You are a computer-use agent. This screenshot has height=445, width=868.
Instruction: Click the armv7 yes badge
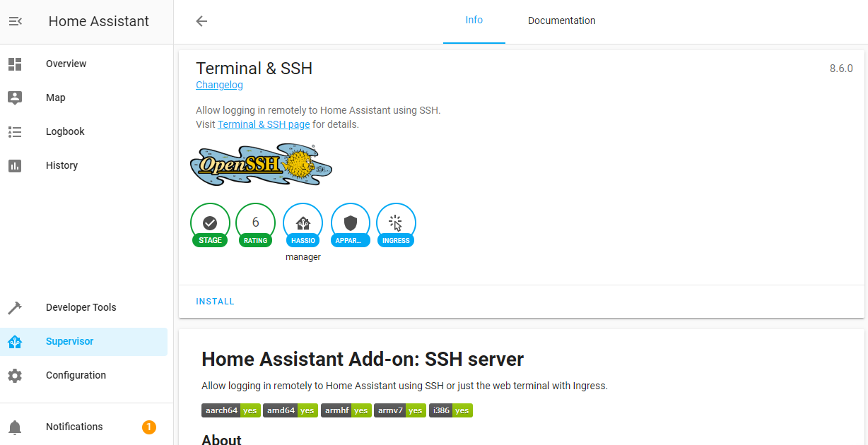click(x=400, y=410)
